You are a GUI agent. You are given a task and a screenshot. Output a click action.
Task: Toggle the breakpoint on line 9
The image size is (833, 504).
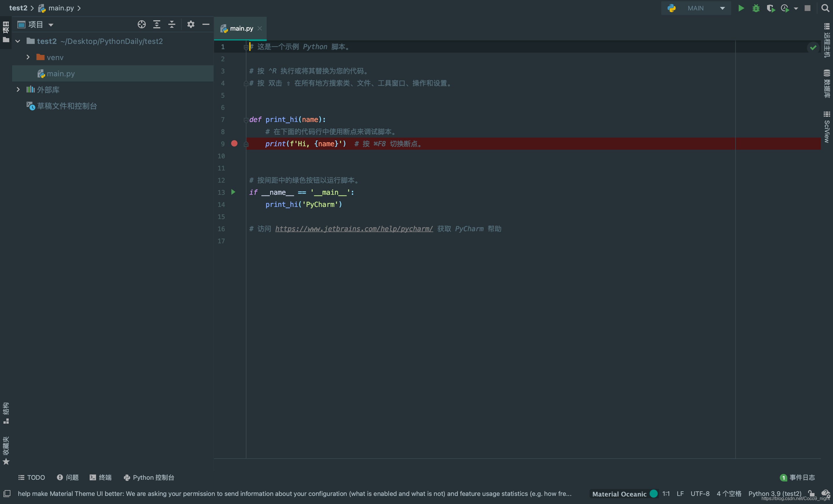pyautogui.click(x=234, y=144)
